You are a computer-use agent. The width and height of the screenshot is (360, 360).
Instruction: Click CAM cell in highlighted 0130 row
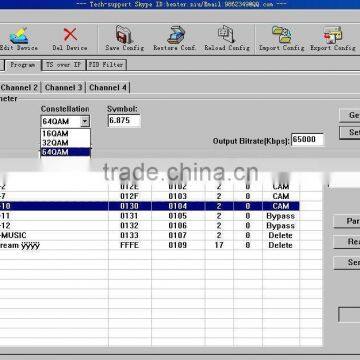[x=281, y=206]
